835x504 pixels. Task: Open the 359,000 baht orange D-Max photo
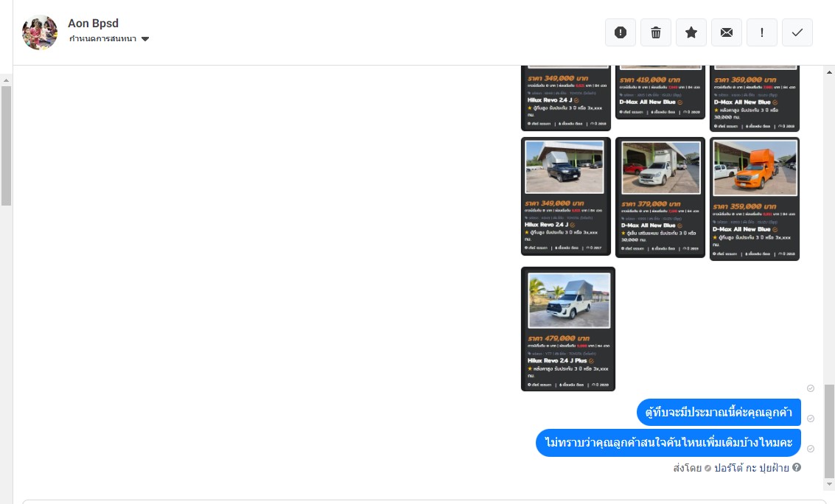(755, 199)
